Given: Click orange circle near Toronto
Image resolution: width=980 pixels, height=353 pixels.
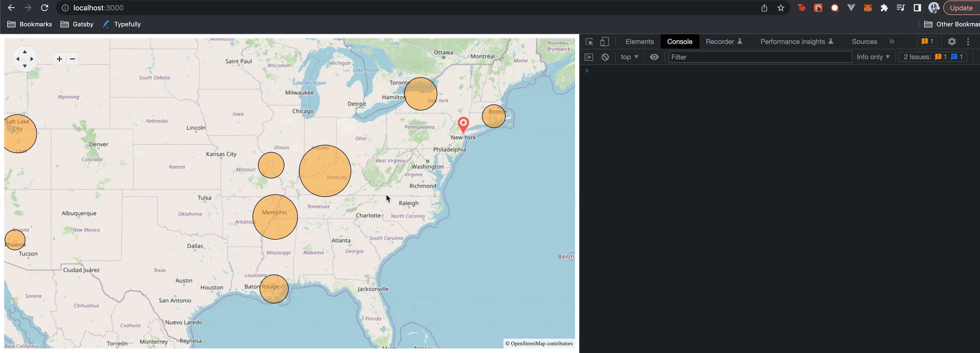Looking at the screenshot, I should (x=420, y=94).
